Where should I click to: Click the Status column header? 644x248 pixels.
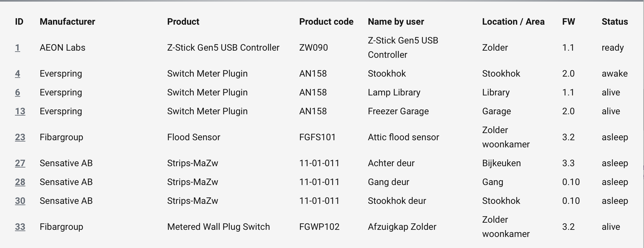(615, 22)
